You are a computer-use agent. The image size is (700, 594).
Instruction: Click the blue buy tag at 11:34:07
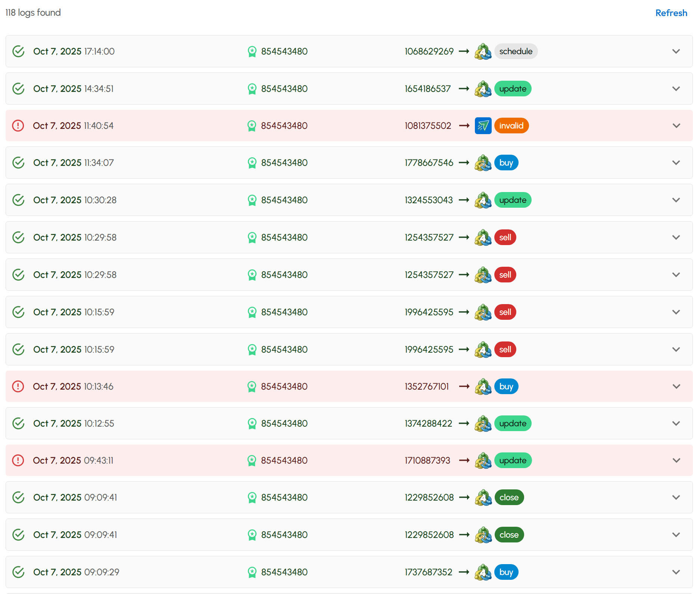506,163
